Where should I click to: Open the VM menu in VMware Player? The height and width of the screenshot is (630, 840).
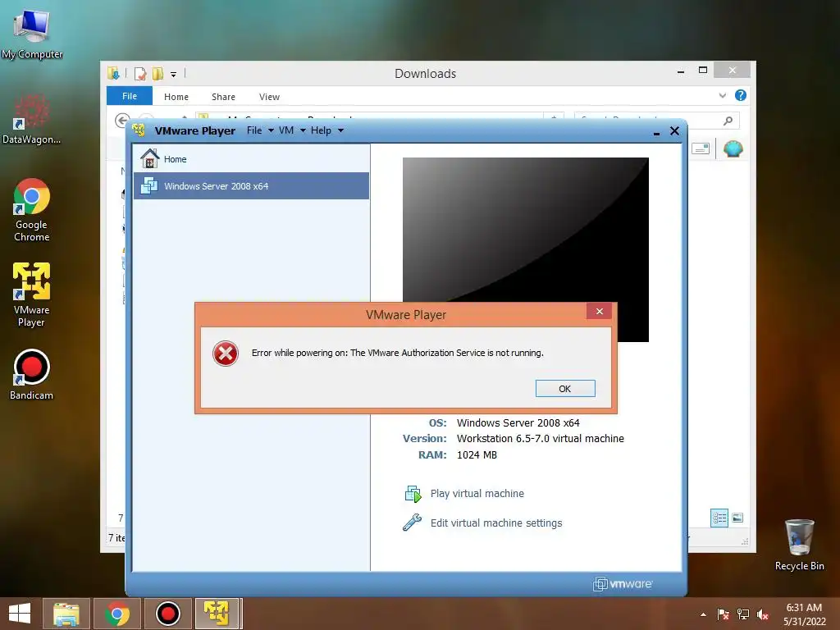click(x=286, y=130)
